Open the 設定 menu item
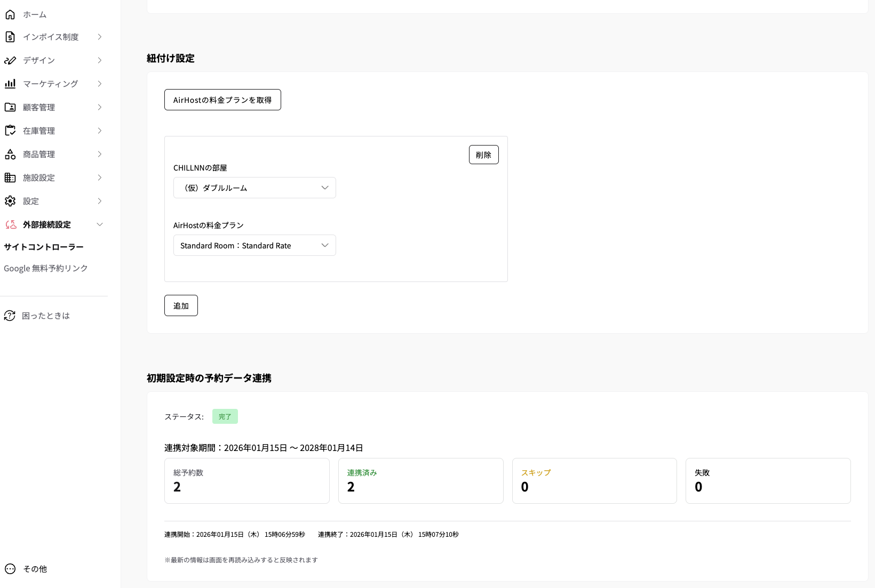The width and height of the screenshot is (875, 588). click(x=31, y=201)
